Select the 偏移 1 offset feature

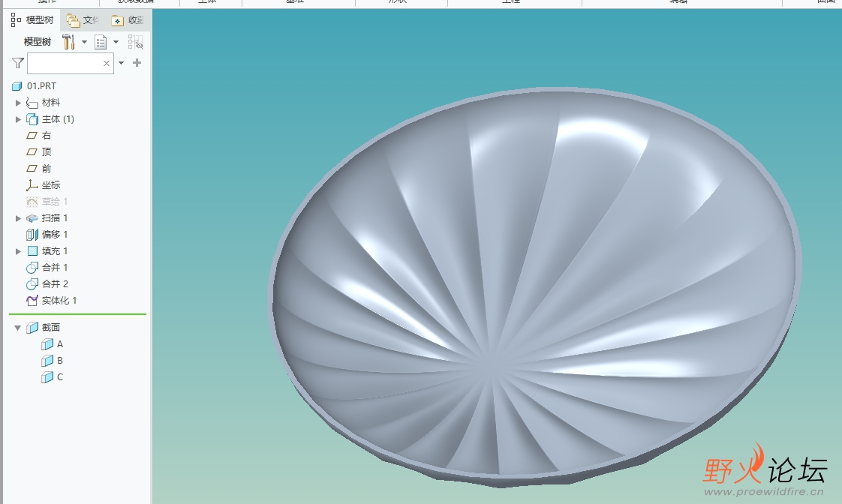[x=55, y=235]
